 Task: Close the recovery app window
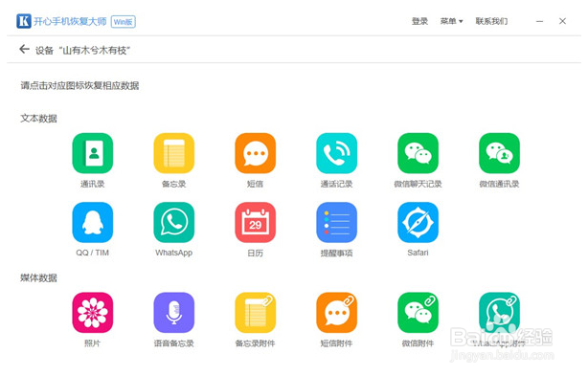(562, 21)
